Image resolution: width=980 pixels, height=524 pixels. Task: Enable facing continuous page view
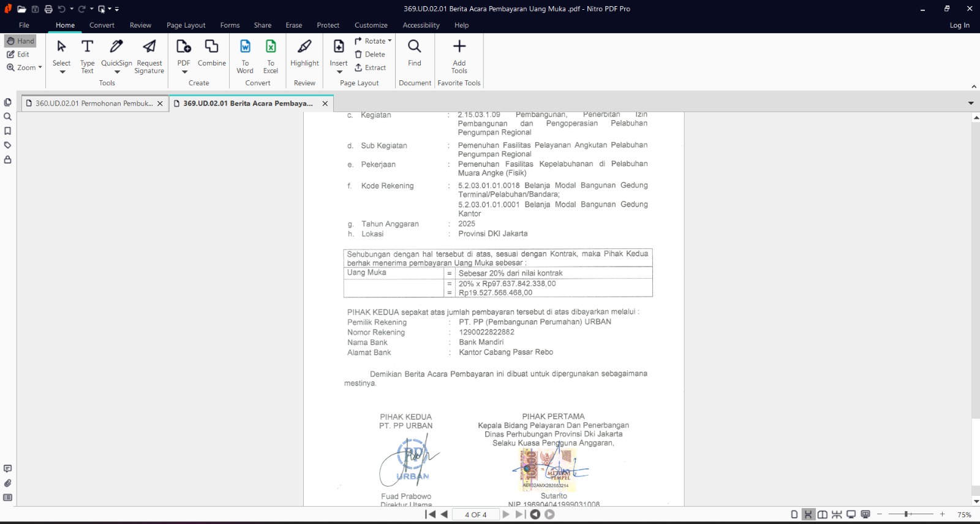coord(837,515)
